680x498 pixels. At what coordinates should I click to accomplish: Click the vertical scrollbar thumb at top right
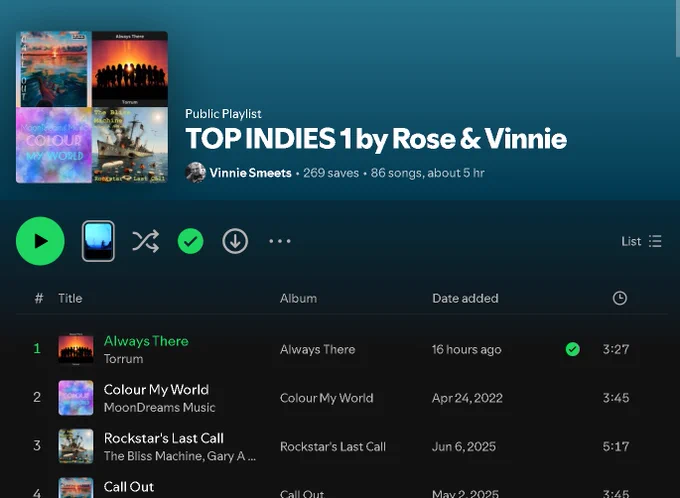coord(678,28)
